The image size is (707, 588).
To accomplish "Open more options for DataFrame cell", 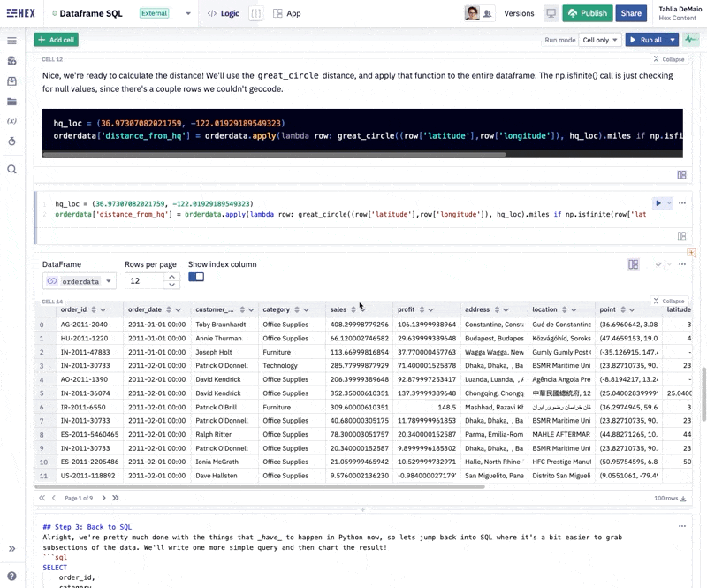I will click(682, 264).
